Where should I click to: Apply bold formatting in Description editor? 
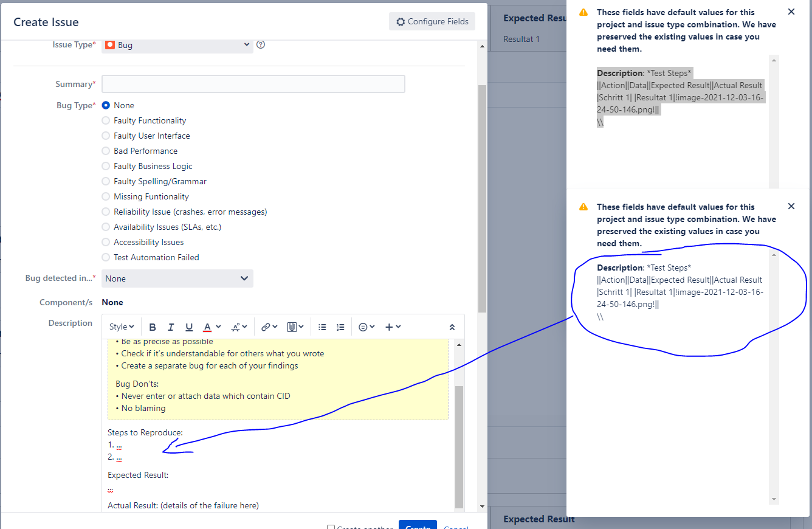[153, 327]
